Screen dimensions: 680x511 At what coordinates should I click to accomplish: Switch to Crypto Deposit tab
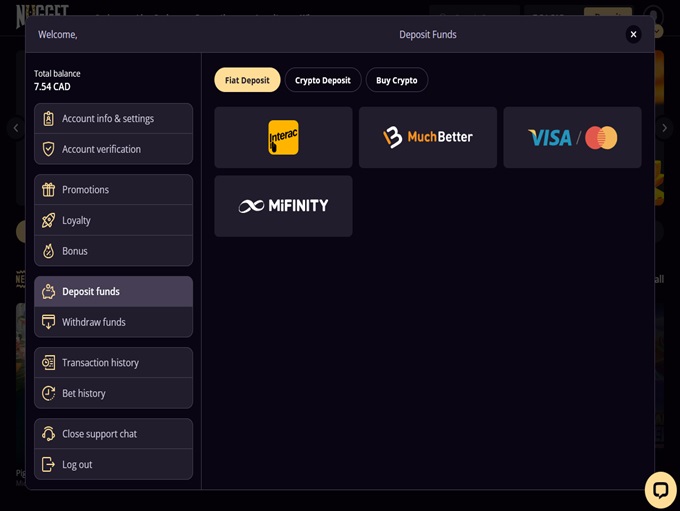(322, 80)
